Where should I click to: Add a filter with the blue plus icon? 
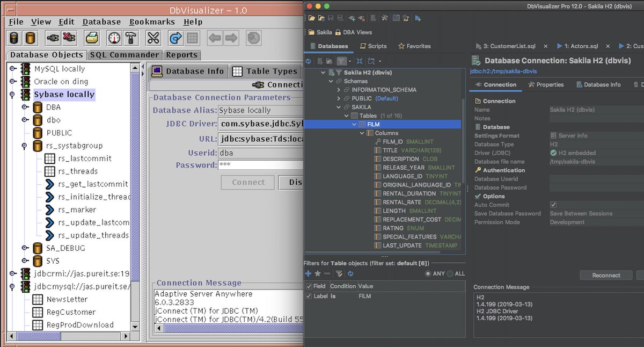tap(308, 273)
